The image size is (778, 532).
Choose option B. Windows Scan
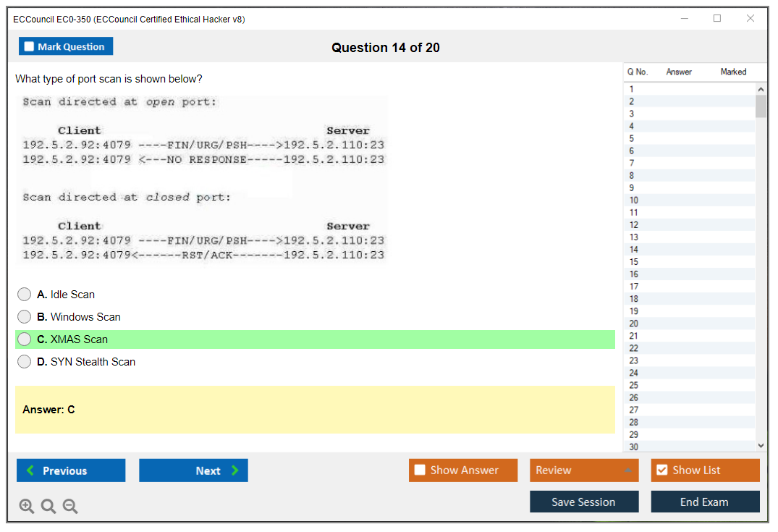(x=25, y=317)
